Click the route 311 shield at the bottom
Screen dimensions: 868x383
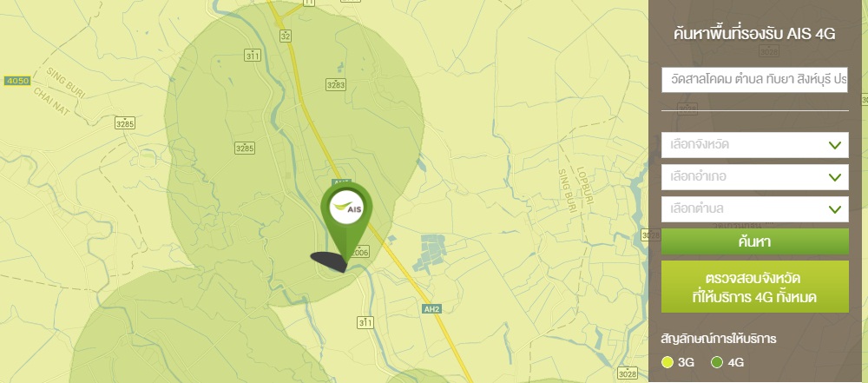click(x=365, y=322)
